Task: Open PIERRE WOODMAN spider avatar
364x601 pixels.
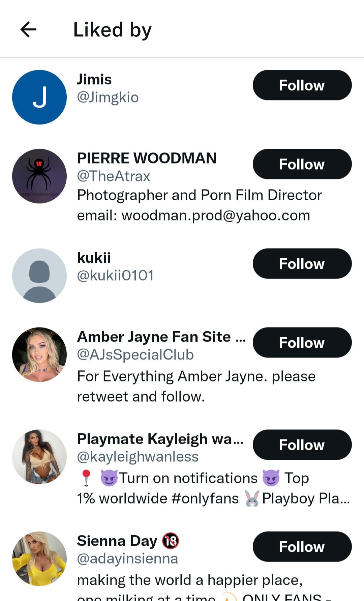Action: tap(39, 176)
